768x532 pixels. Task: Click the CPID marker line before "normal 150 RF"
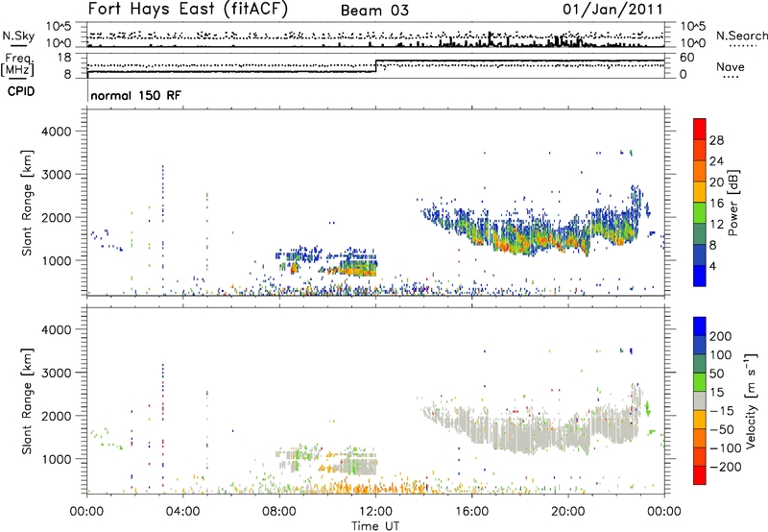click(x=87, y=91)
